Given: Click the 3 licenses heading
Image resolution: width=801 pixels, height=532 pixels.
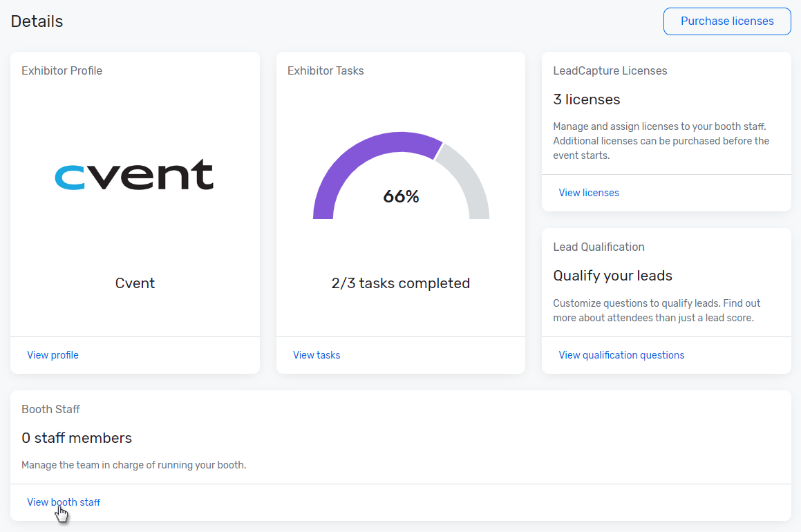Looking at the screenshot, I should pos(587,99).
